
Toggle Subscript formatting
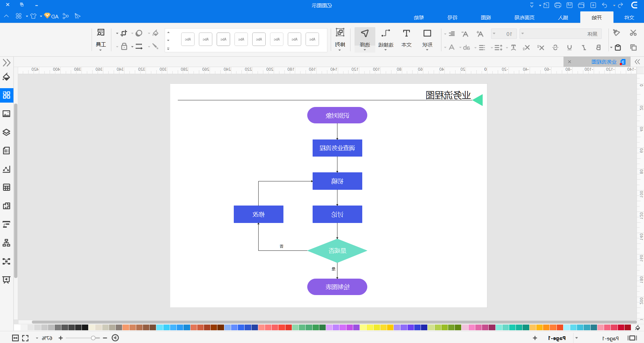526,48
